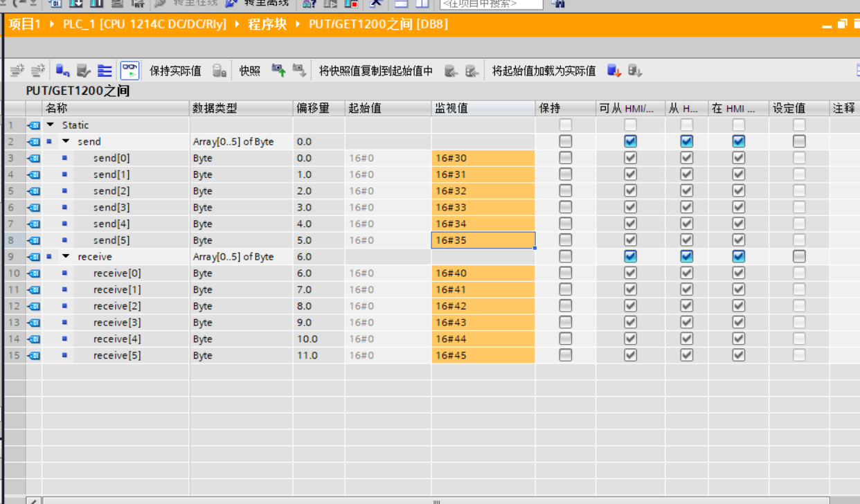This screenshot has width=860, height=504.
Task: Uncheck 可从 HMI checkbox for receive array
Action: 630,256
